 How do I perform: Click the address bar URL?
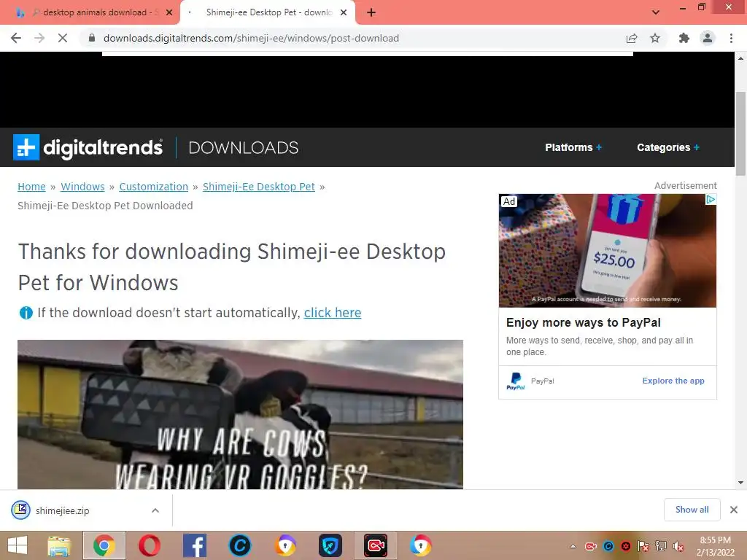click(251, 38)
